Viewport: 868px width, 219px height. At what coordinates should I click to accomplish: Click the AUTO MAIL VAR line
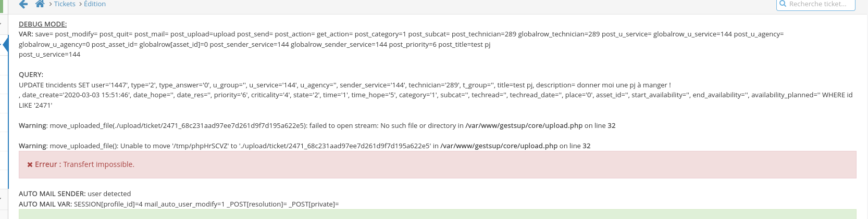coord(179,204)
